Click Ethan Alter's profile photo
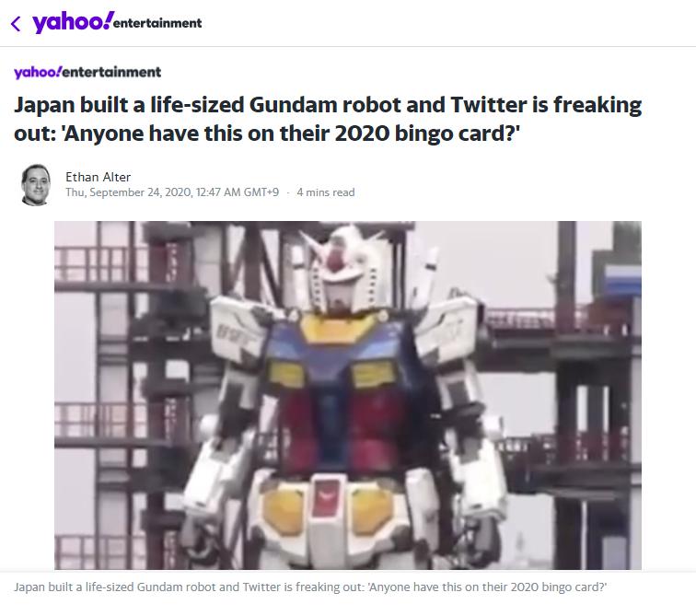Viewport: 696px width, 616px height. (36, 185)
